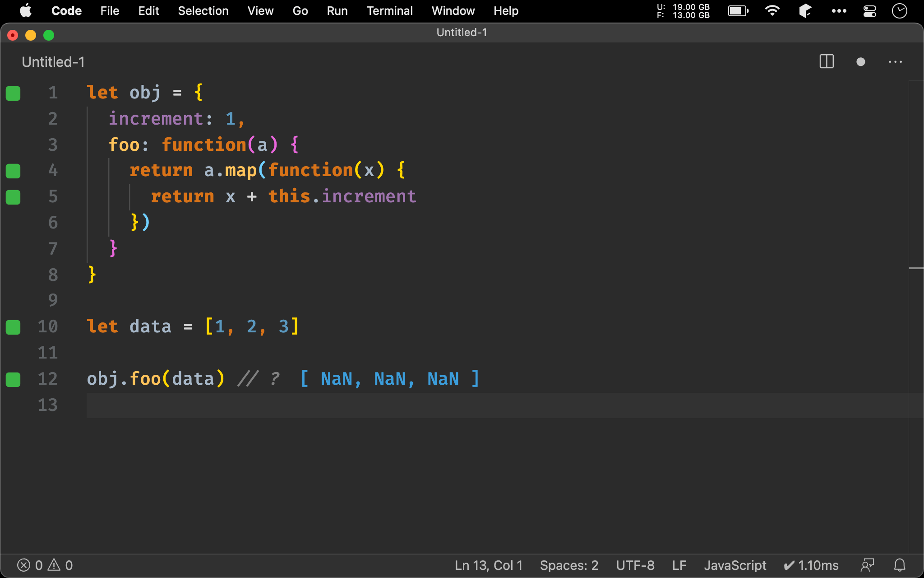Select language mode 'JavaScript'
924x578 pixels.
tap(735, 565)
